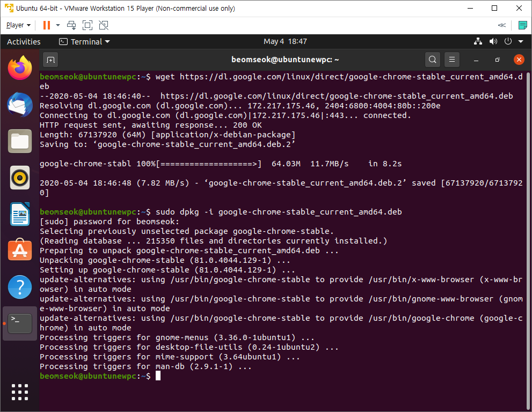Click '[sudo] password for beomseok:' line
Viewport: 532px width, 412px height.
(110, 222)
